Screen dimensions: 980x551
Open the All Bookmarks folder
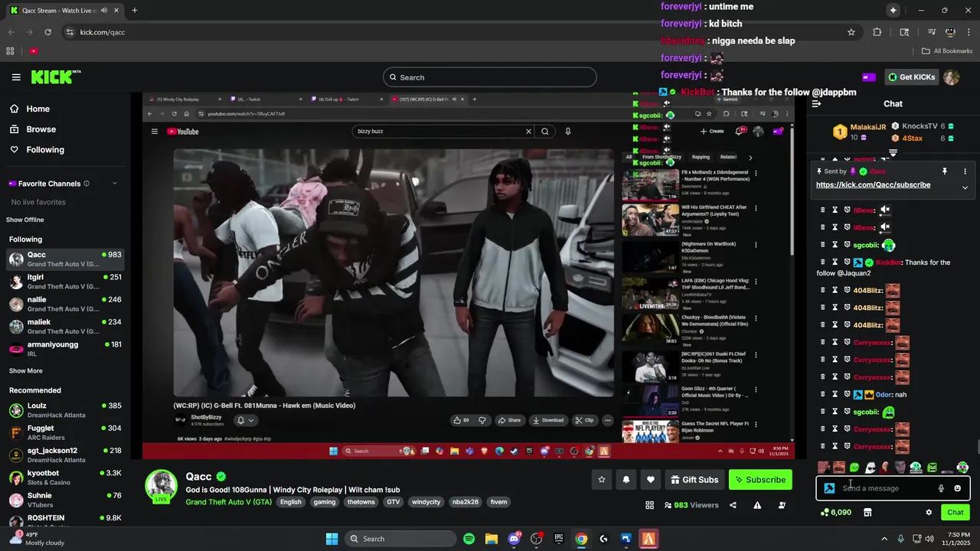(947, 51)
